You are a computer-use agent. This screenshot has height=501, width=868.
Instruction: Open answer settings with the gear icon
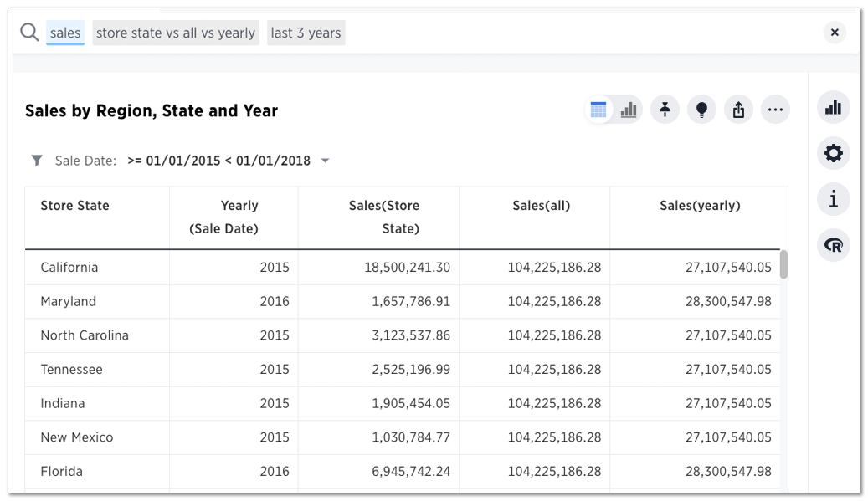[x=833, y=153]
